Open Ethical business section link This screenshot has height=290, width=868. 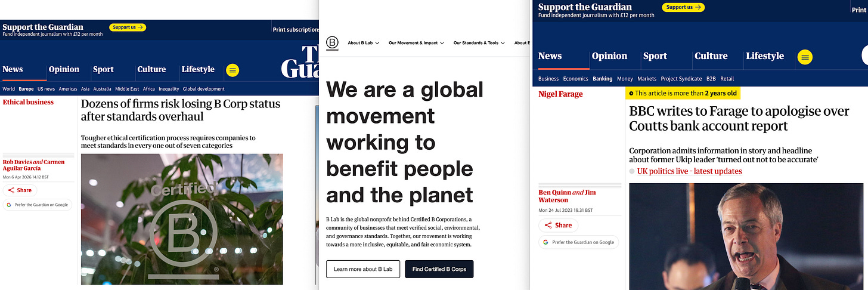28,102
